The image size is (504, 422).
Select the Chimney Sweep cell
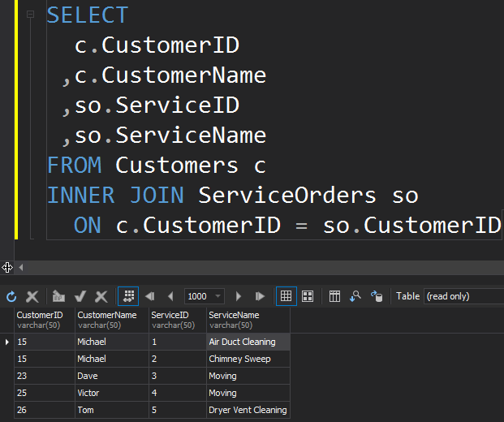coord(248,359)
